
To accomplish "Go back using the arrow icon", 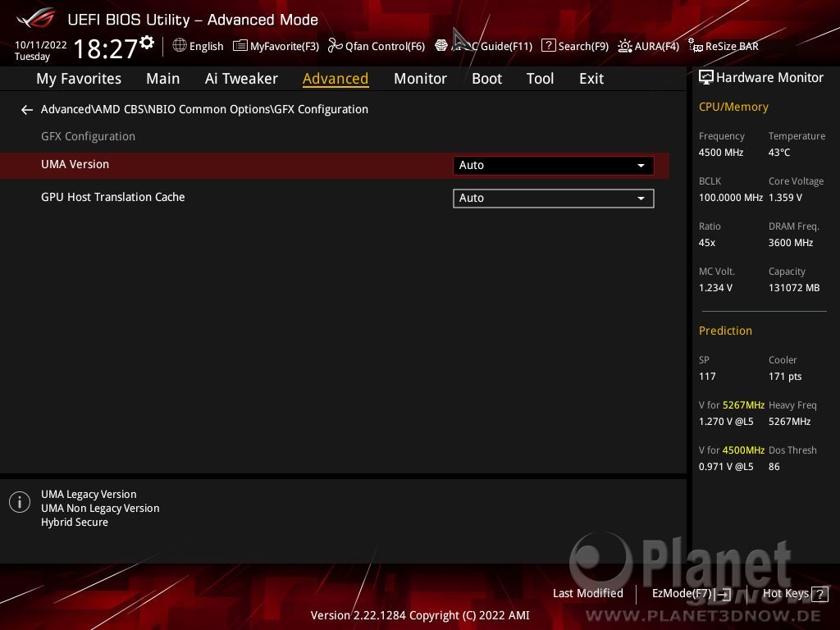I will (x=27, y=110).
